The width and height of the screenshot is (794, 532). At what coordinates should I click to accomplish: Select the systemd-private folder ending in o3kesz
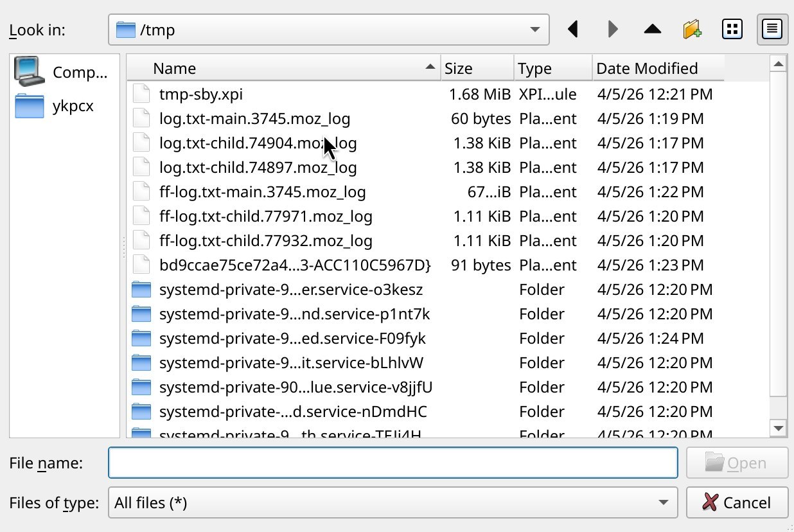[x=290, y=290]
